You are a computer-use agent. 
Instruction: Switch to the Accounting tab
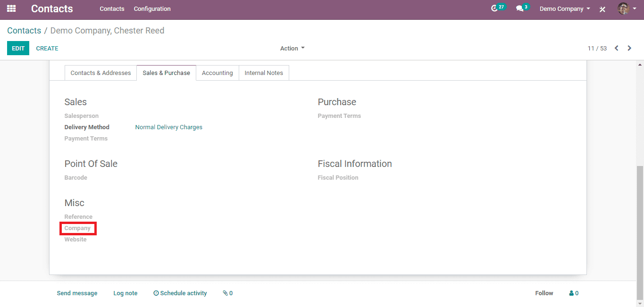(217, 73)
